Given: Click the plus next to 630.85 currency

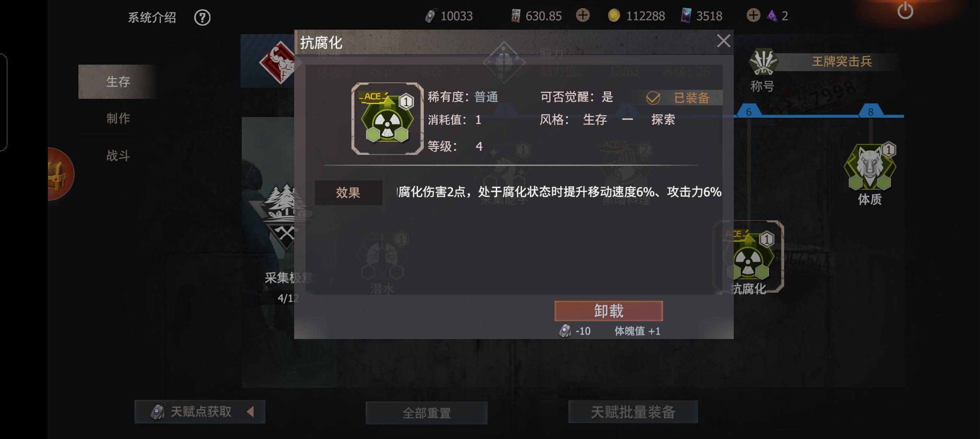Looking at the screenshot, I should click(x=583, y=16).
